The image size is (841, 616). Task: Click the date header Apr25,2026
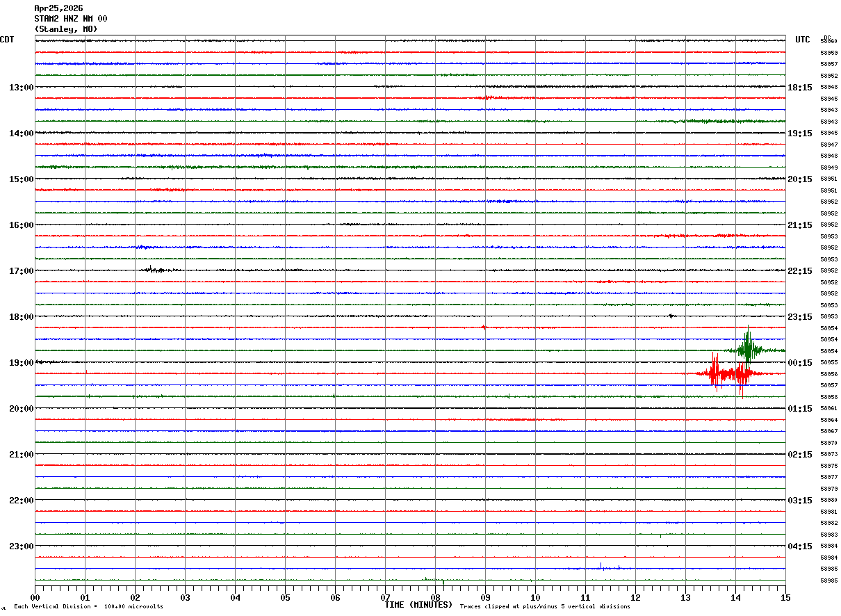(x=58, y=8)
